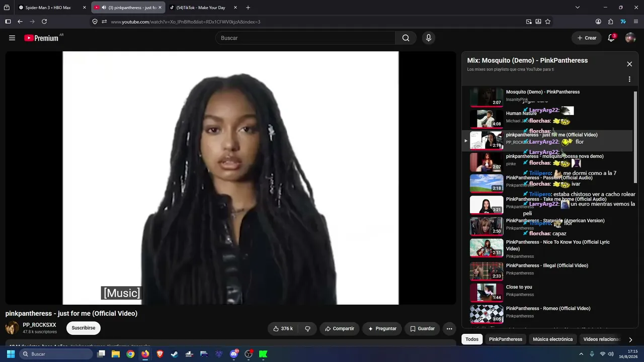Screen dimensions: 644x362
Task: Open more actions menu under the video
Action: (x=449, y=328)
